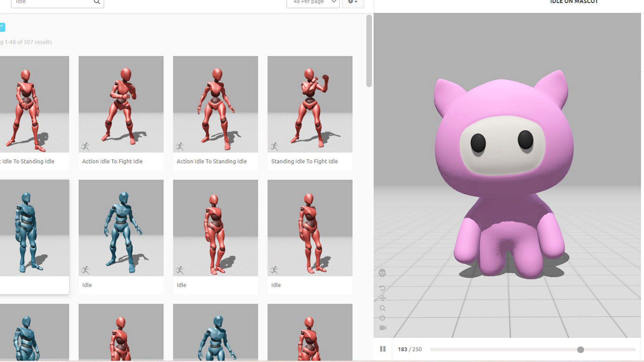Select the blue robot Idle thumbnail

121,228
